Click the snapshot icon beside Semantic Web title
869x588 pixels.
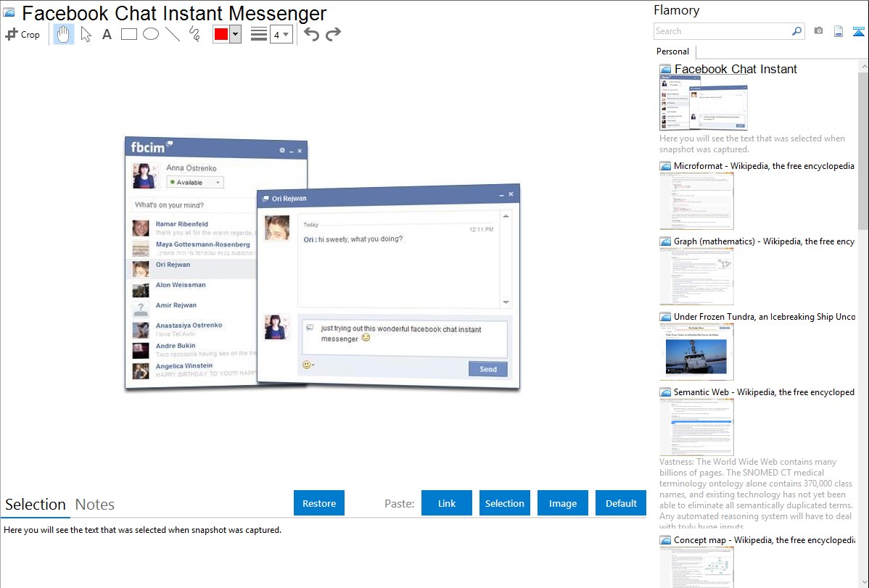[x=665, y=392]
